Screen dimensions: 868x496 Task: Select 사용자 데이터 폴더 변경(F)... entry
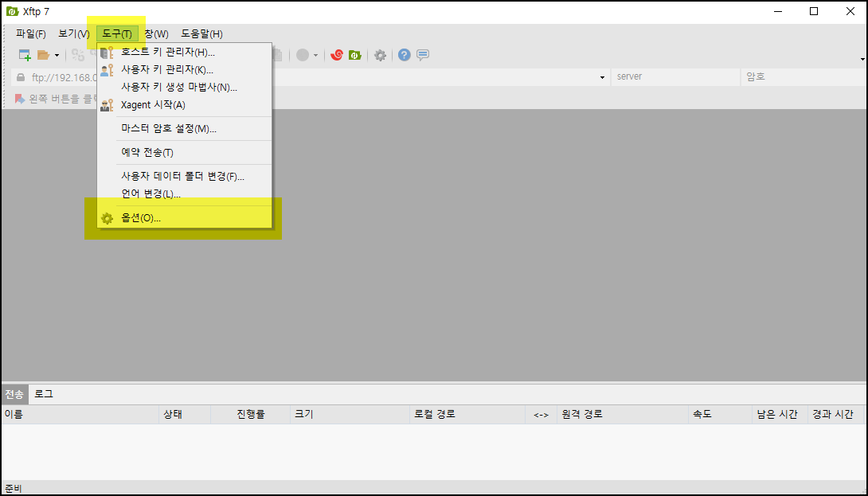coord(184,177)
